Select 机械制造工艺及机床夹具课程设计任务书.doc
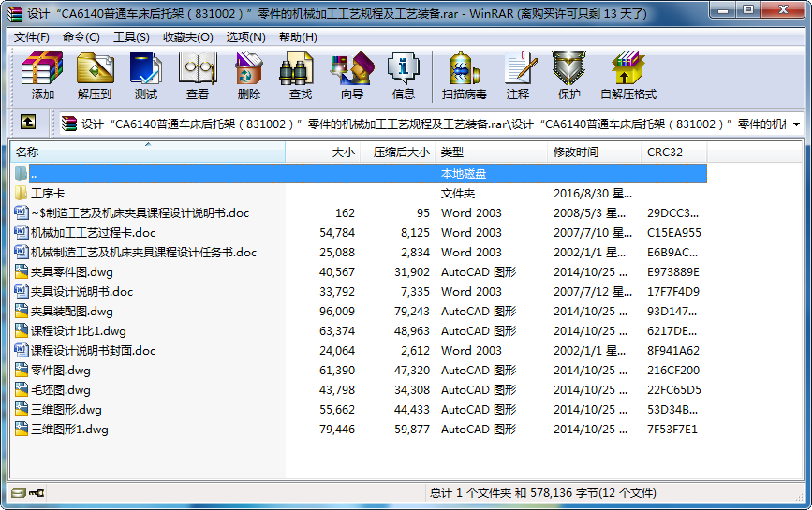Screen dimensions: 812x510 tap(144, 253)
